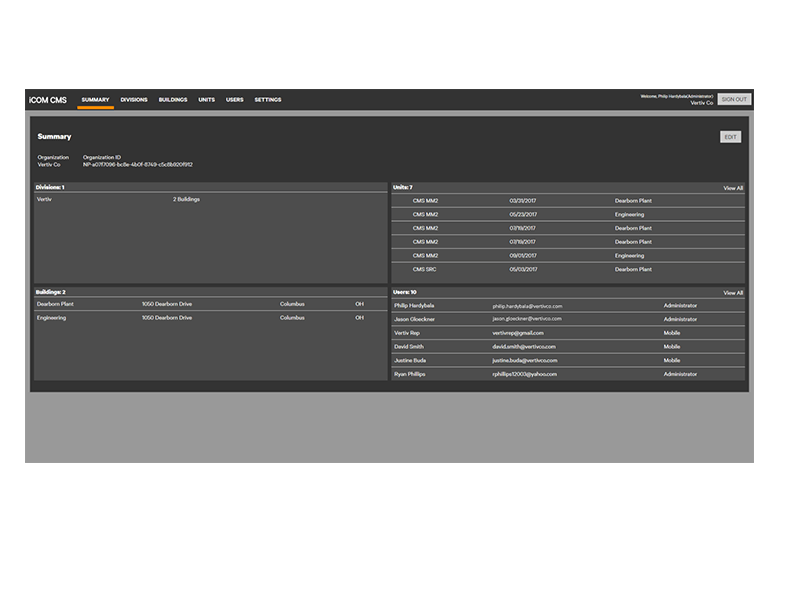The height and width of the screenshot is (600, 800).
Task: Select the Organization ID value
Action: coord(138,165)
